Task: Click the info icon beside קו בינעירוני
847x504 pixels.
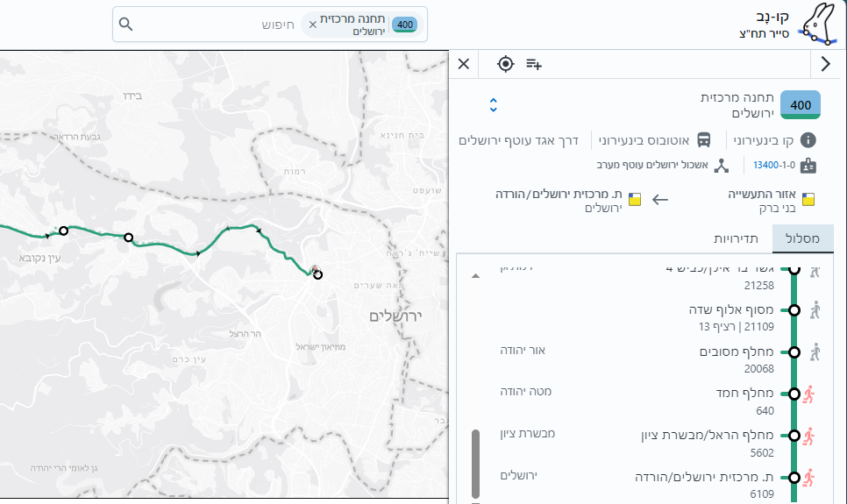Action: 808,140
